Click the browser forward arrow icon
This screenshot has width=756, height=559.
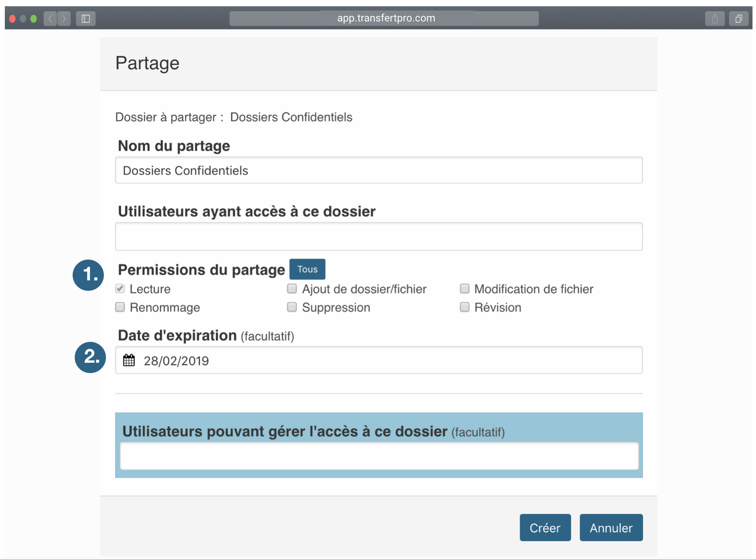64,18
